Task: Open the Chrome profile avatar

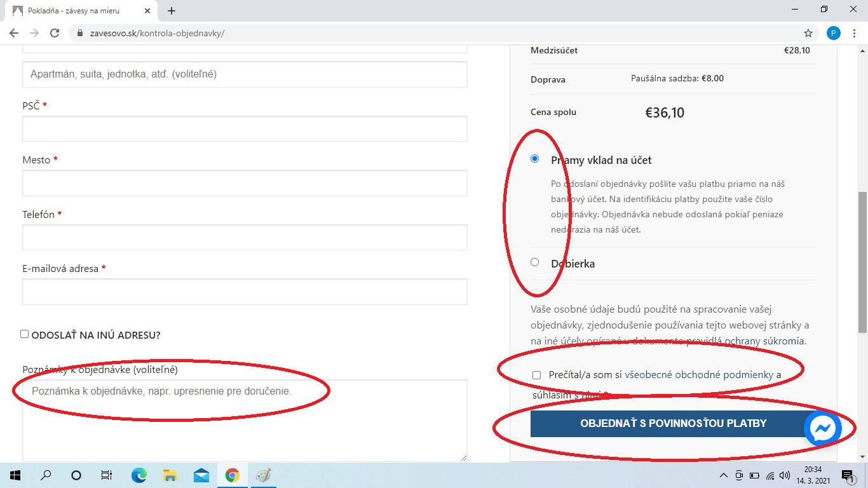Action: pos(833,33)
